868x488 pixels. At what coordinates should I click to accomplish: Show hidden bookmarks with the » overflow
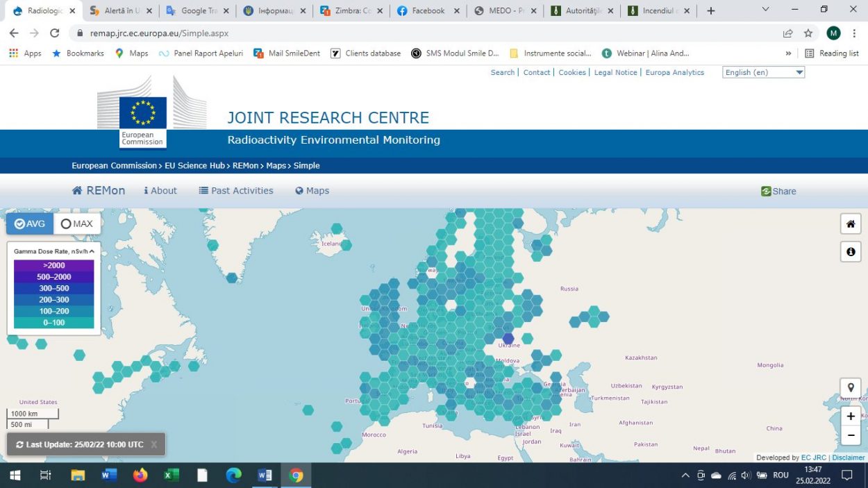788,53
